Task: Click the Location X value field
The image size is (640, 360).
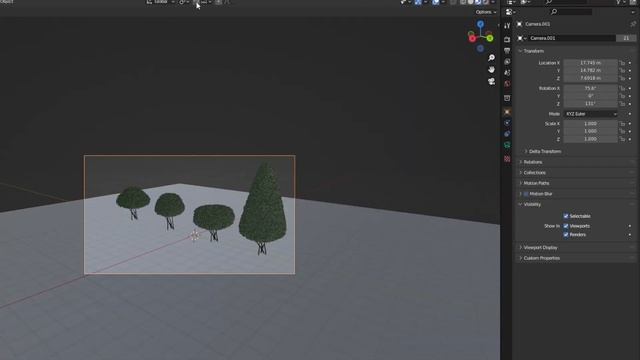Action: [x=591, y=63]
